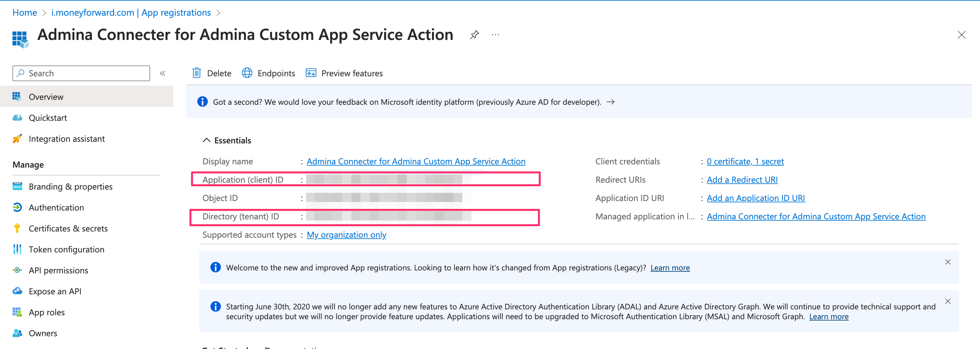
Task: Pin the app registration page
Action: pyautogui.click(x=474, y=35)
